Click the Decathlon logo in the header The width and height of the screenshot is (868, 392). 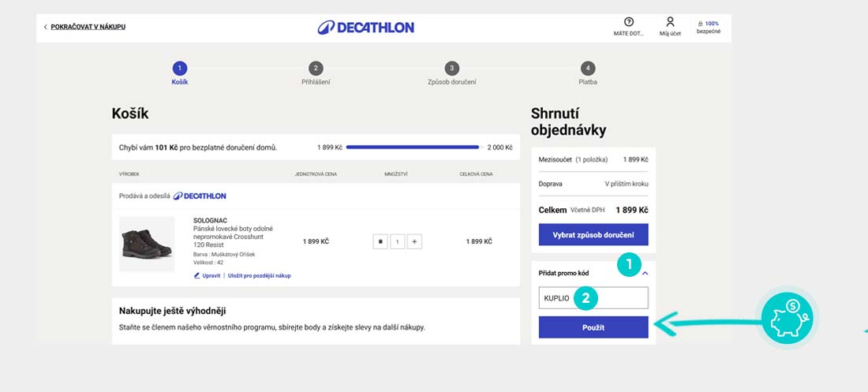pyautogui.click(x=365, y=28)
